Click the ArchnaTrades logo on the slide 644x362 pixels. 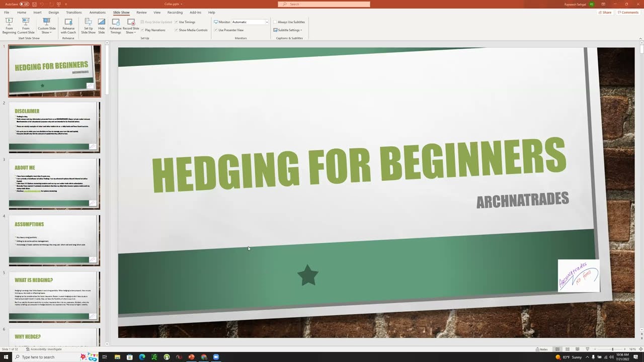(x=579, y=276)
